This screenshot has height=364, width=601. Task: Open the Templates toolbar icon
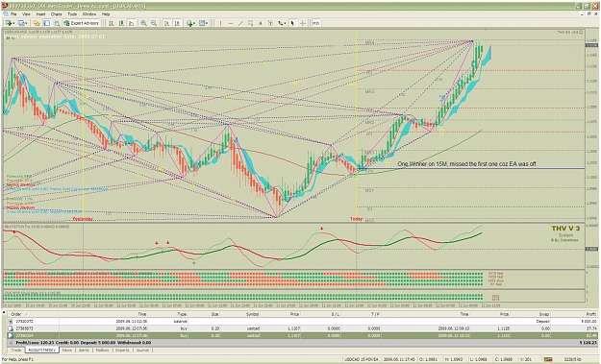coord(202,23)
